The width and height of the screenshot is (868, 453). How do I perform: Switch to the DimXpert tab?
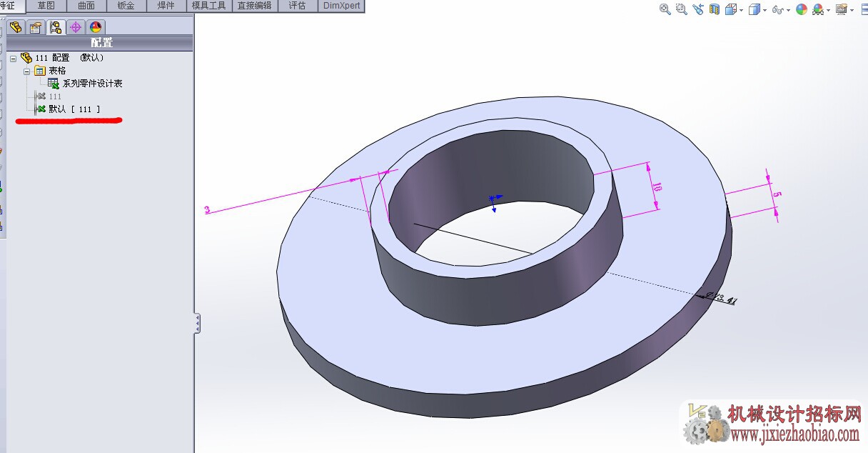click(x=341, y=6)
